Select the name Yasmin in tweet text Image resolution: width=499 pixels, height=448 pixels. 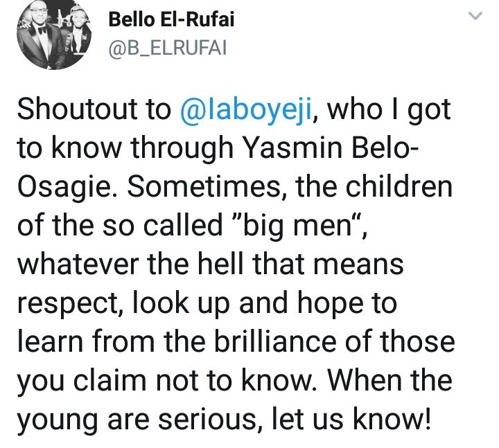[293, 148]
